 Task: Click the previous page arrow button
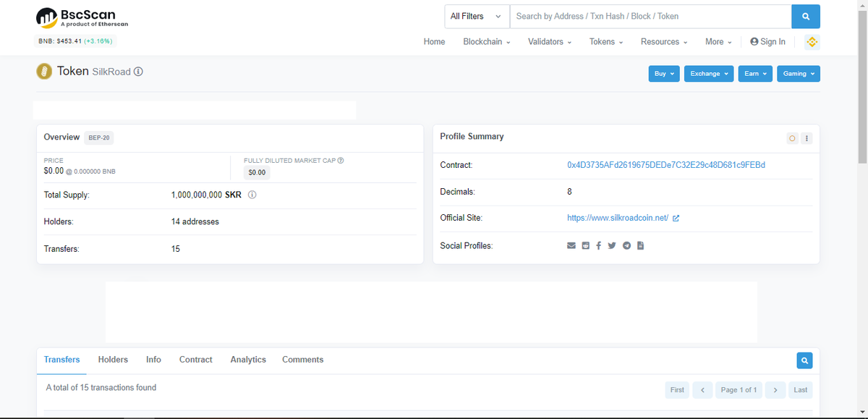point(702,390)
